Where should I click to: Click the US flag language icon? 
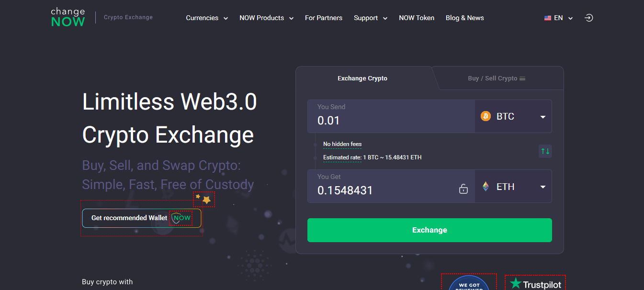(x=548, y=18)
